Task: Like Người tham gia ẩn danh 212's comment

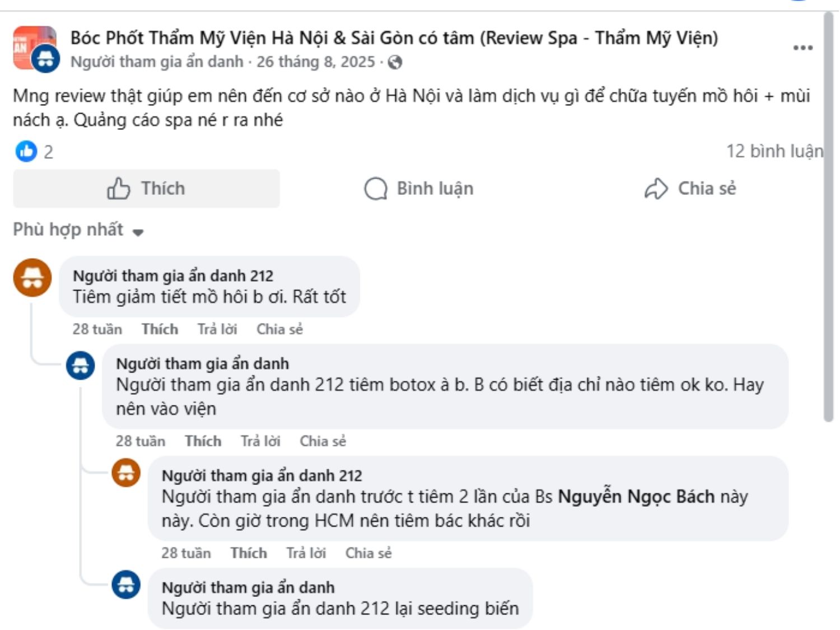Action: point(160,329)
